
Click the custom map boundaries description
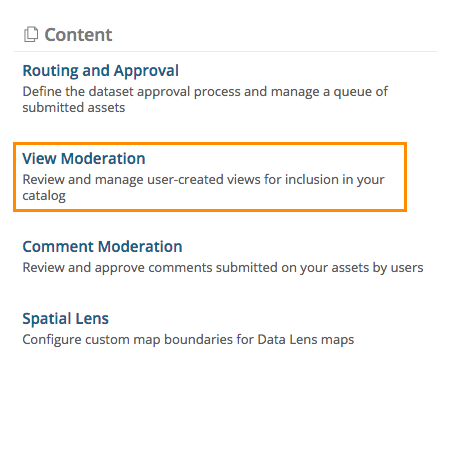pos(188,340)
